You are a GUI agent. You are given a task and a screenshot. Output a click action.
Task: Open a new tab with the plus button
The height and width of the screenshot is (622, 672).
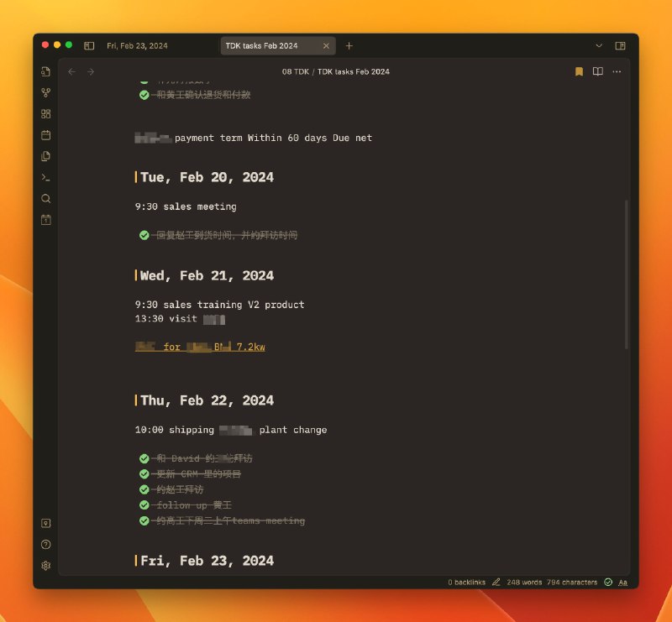point(349,45)
